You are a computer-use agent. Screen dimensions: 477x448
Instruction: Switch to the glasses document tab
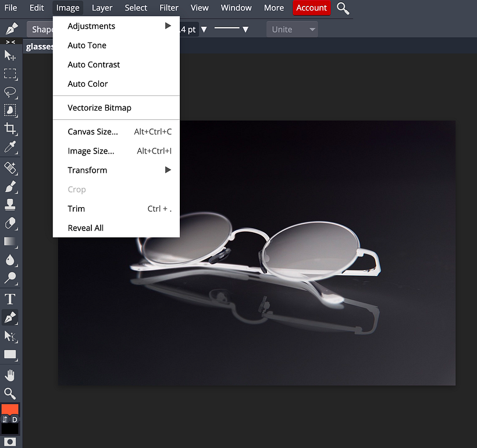(39, 47)
